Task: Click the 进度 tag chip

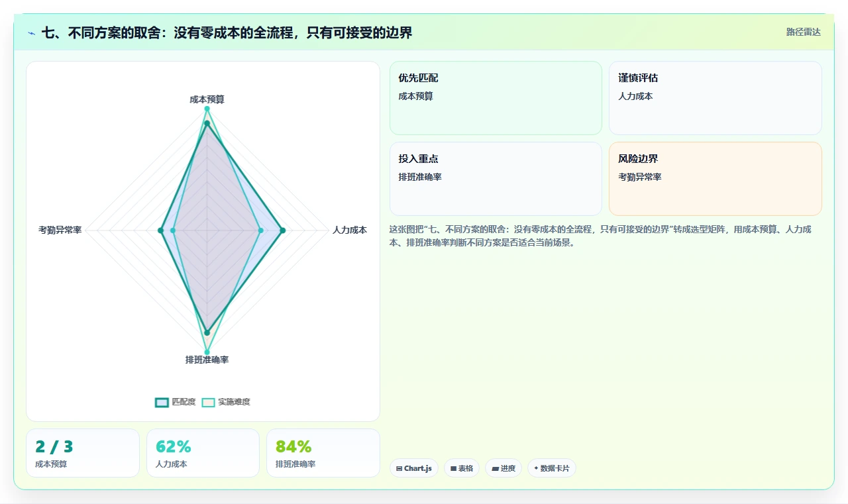Action: [x=503, y=468]
